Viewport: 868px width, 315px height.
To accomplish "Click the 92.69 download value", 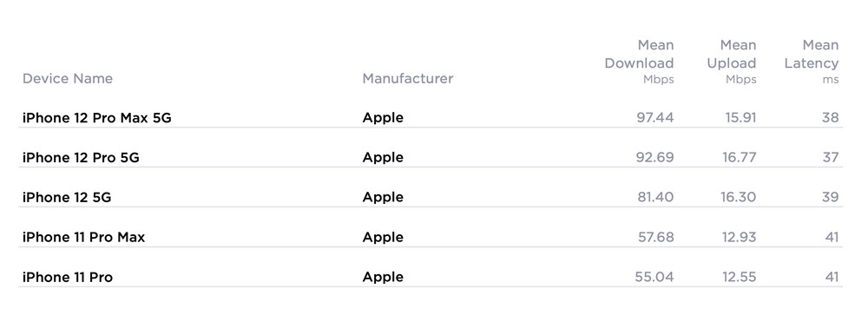I will [654, 157].
